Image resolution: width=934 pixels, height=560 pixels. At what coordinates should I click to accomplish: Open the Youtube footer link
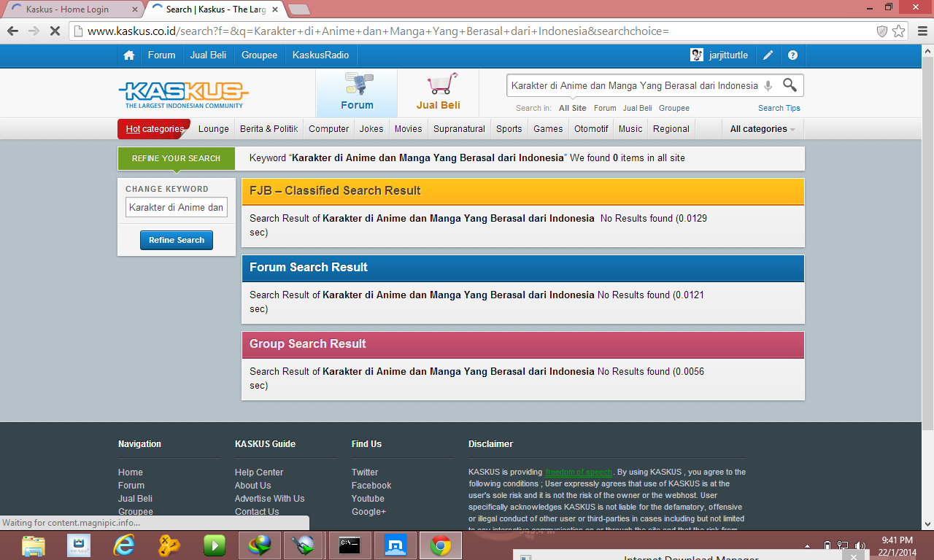point(368,499)
